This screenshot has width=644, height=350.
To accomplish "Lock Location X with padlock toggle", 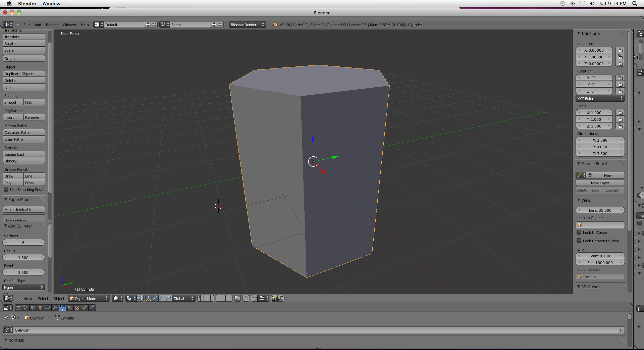I will [620, 50].
